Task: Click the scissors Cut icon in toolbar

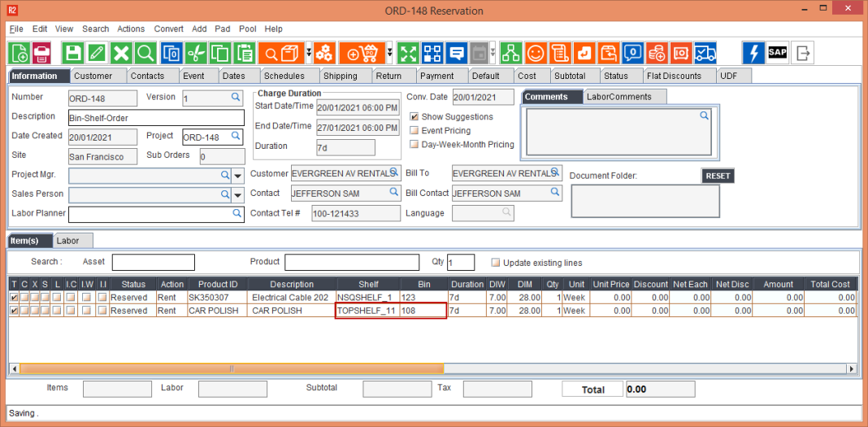Action: 195,54
